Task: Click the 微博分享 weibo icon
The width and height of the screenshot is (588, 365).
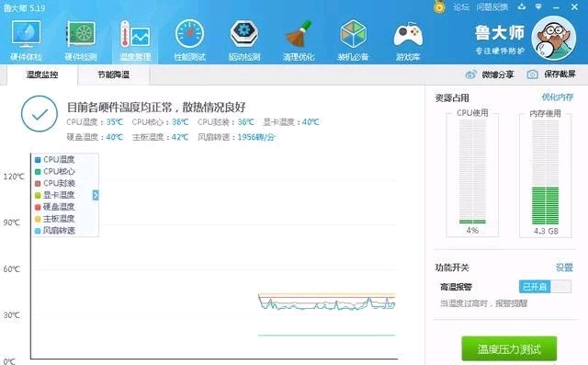Action: point(470,74)
